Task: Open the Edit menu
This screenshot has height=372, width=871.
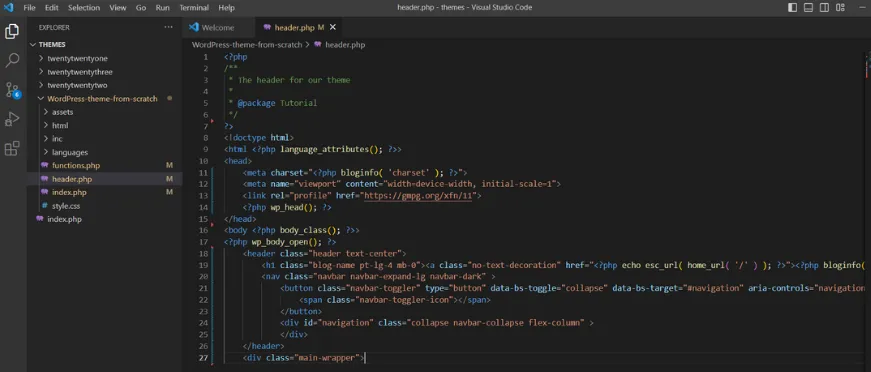Action: (52, 8)
